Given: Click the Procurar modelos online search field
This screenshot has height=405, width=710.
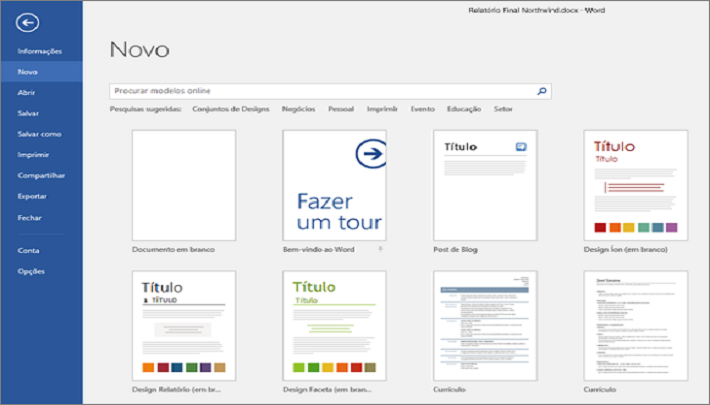Looking at the screenshot, I should [x=320, y=91].
